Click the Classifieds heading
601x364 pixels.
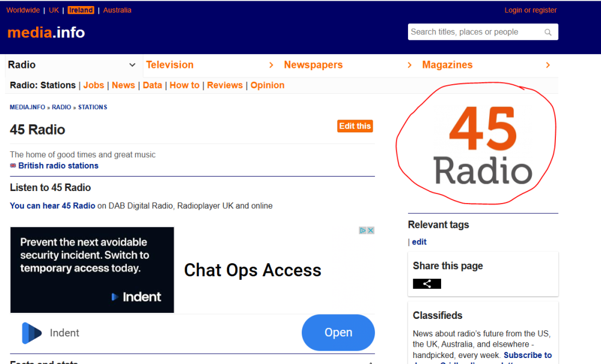tap(438, 315)
